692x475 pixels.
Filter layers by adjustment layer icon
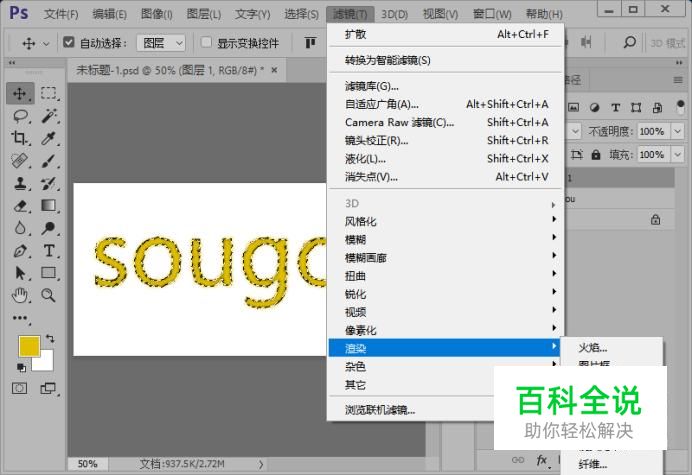[594, 107]
